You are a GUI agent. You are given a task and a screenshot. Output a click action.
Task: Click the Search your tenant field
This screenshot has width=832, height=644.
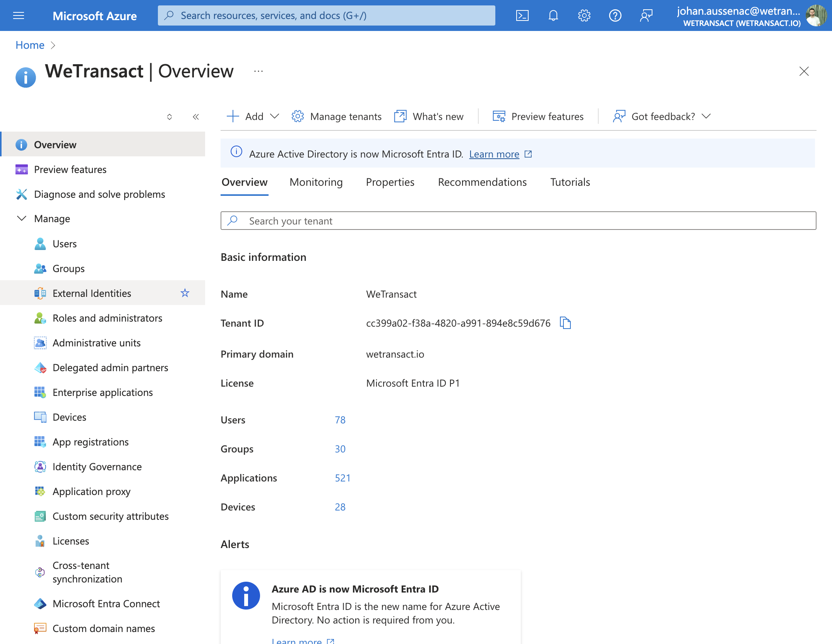click(x=518, y=221)
